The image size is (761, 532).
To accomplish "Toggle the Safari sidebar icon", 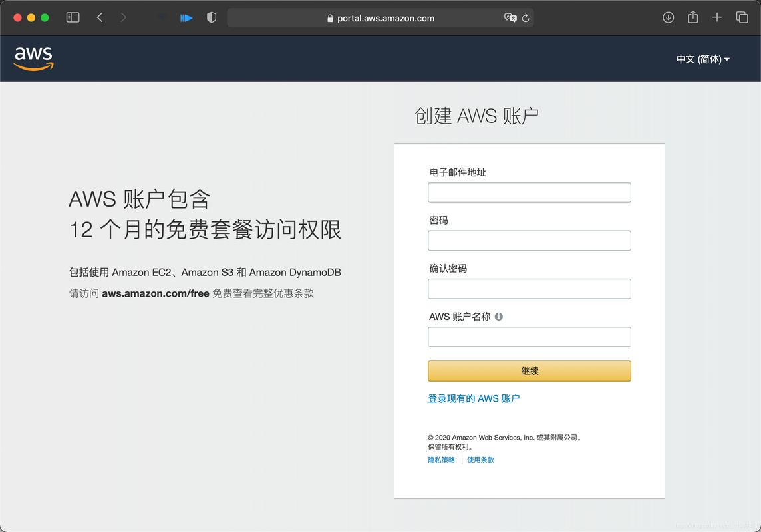I will (73, 17).
